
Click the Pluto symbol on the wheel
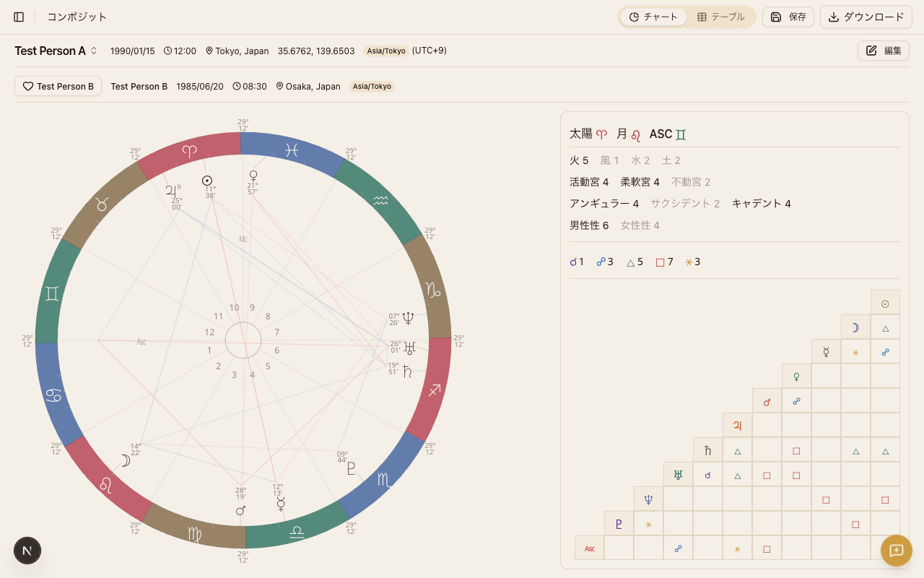351,468
